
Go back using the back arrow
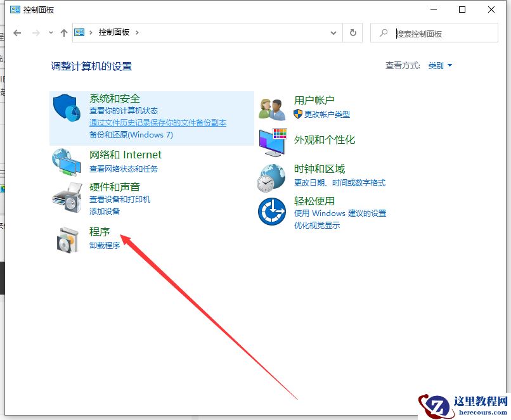(x=17, y=33)
